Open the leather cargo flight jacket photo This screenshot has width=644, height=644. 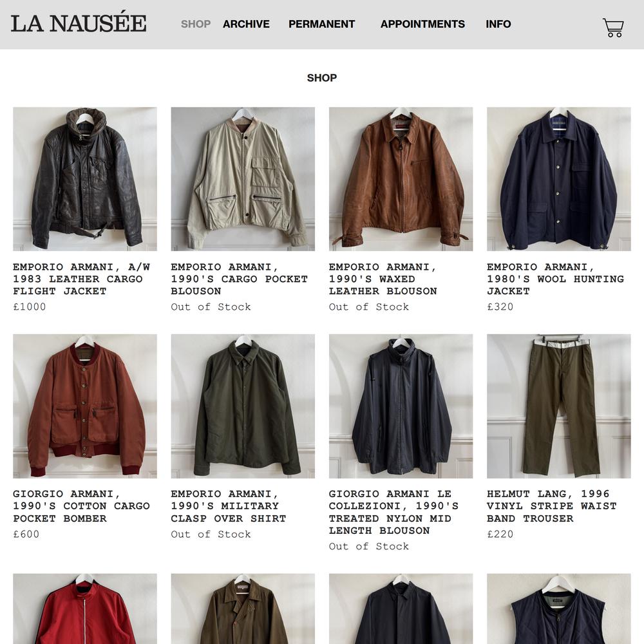pos(85,179)
